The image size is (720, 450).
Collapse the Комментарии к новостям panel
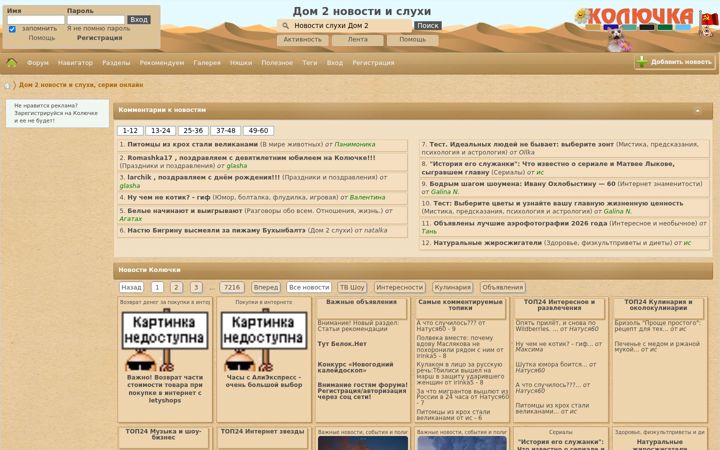(x=698, y=111)
